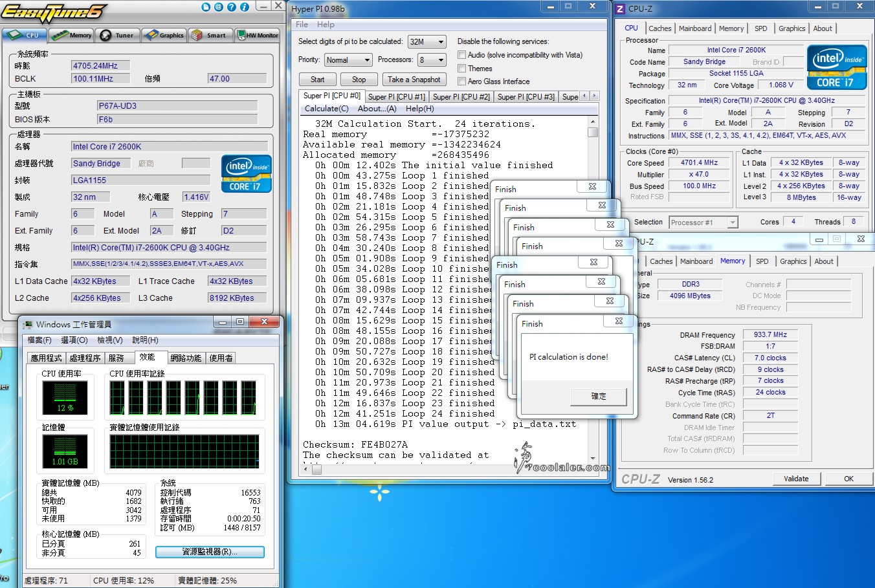Open the CPU-Z Selection Processor #1 dropdown
Viewport: 875px width, 588px height.
tap(703, 223)
